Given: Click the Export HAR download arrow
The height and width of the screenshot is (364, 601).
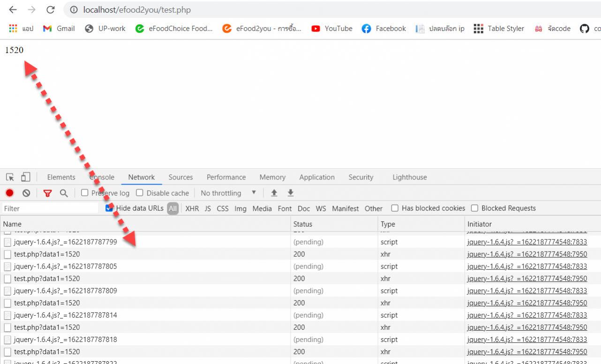Looking at the screenshot, I should click(x=291, y=193).
